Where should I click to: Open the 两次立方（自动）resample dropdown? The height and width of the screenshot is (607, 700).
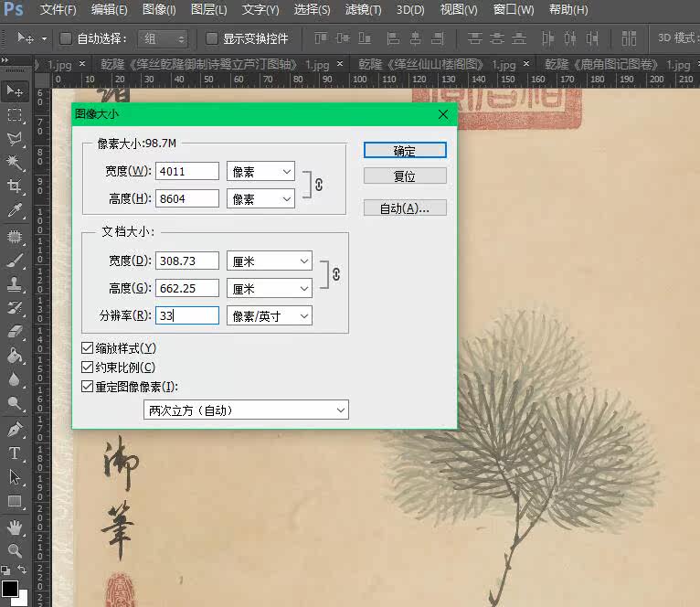pos(246,410)
